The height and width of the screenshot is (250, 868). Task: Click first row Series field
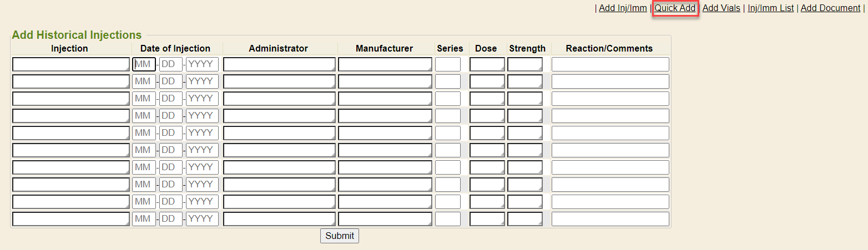coord(447,65)
